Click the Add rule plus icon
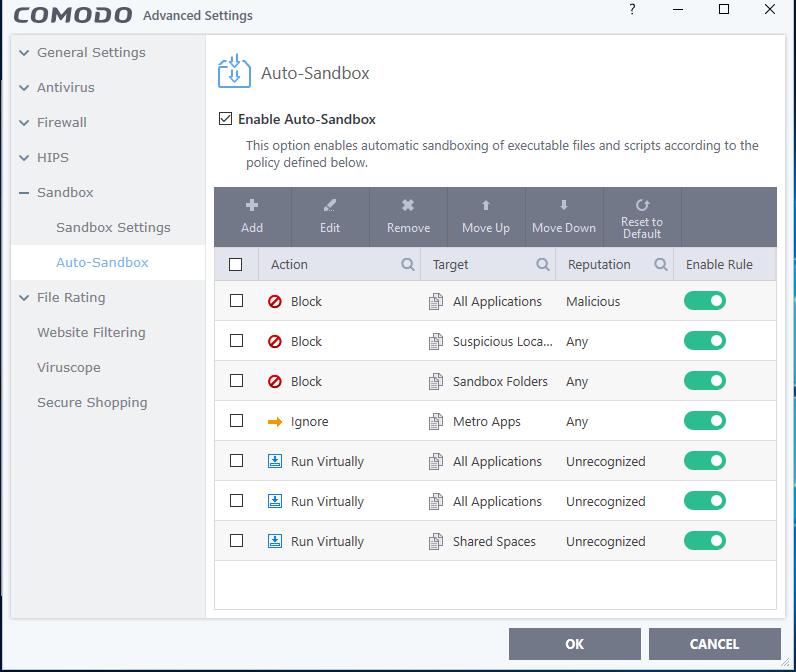The image size is (796, 672). [252, 205]
